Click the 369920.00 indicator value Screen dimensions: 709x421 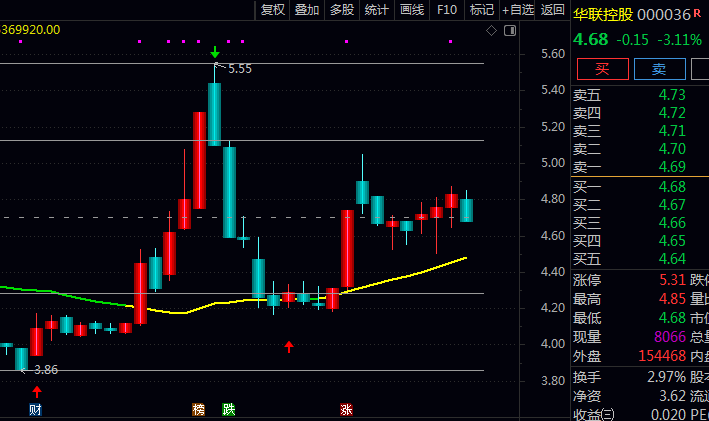[x=30, y=30]
